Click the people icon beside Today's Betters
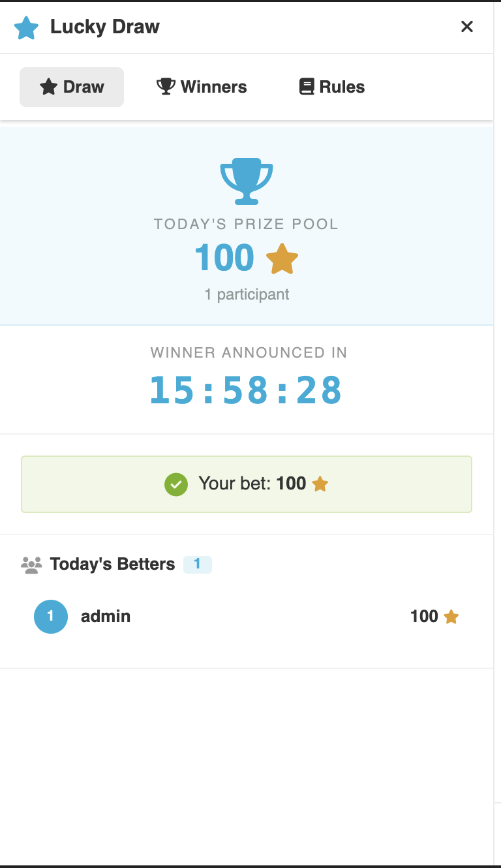This screenshot has height=868, width=501. coord(31,565)
